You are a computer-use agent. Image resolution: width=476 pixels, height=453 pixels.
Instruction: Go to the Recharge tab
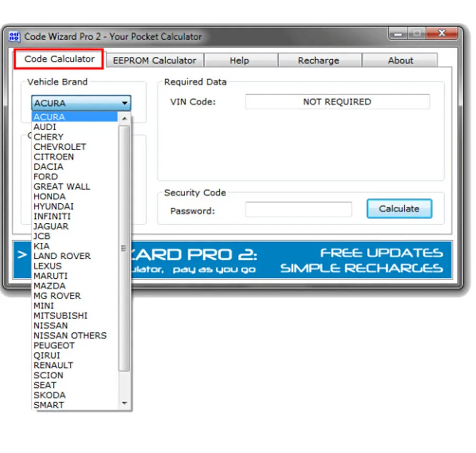pyautogui.click(x=319, y=60)
